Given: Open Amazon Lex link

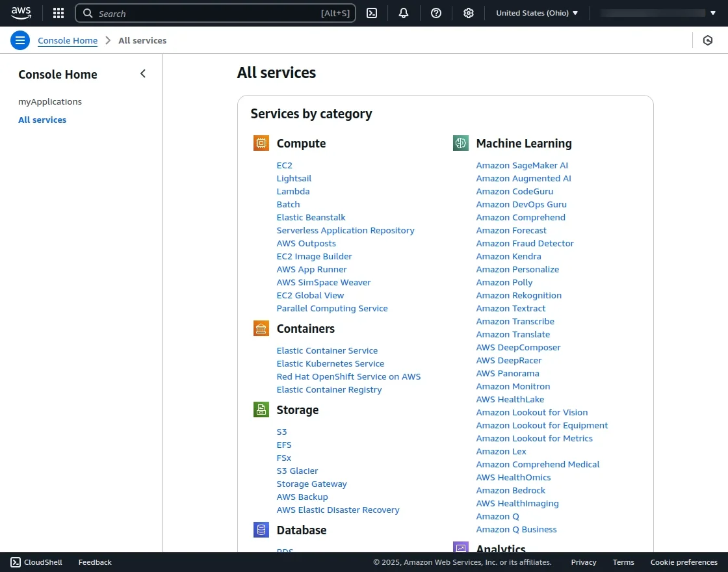Looking at the screenshot, I should tap(501, 451).
